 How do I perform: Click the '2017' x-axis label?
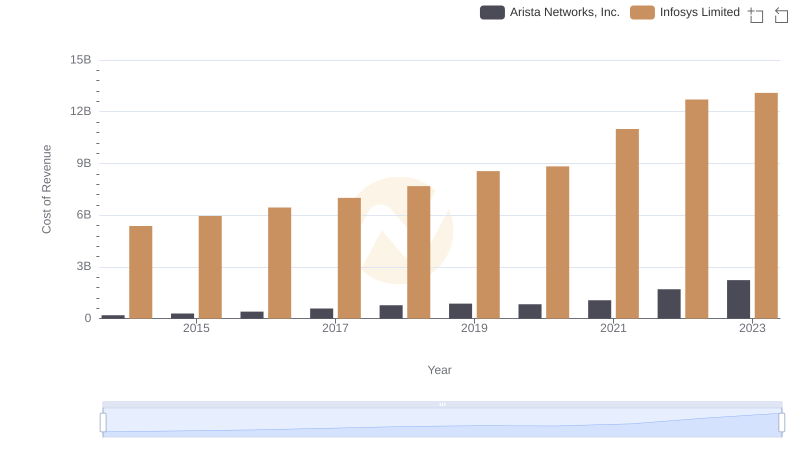point(335,328)
